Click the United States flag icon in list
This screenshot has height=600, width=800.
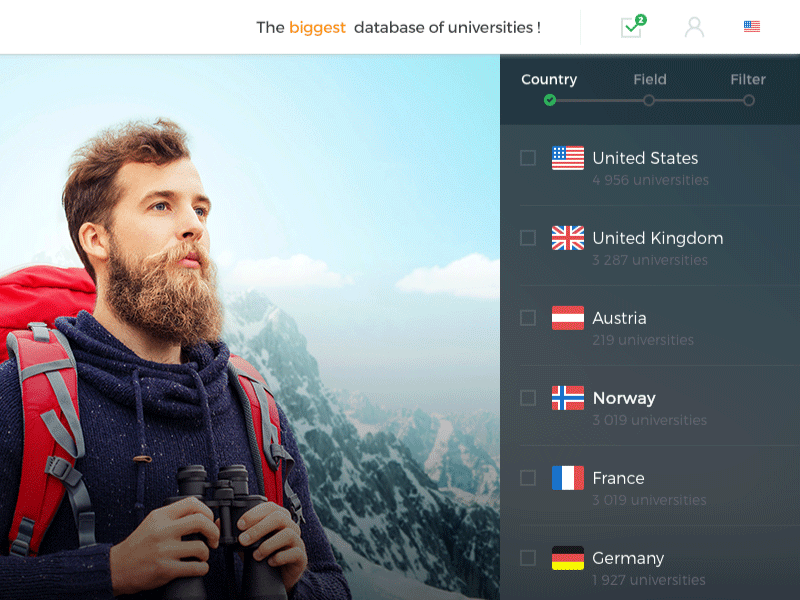click(568, 157)
